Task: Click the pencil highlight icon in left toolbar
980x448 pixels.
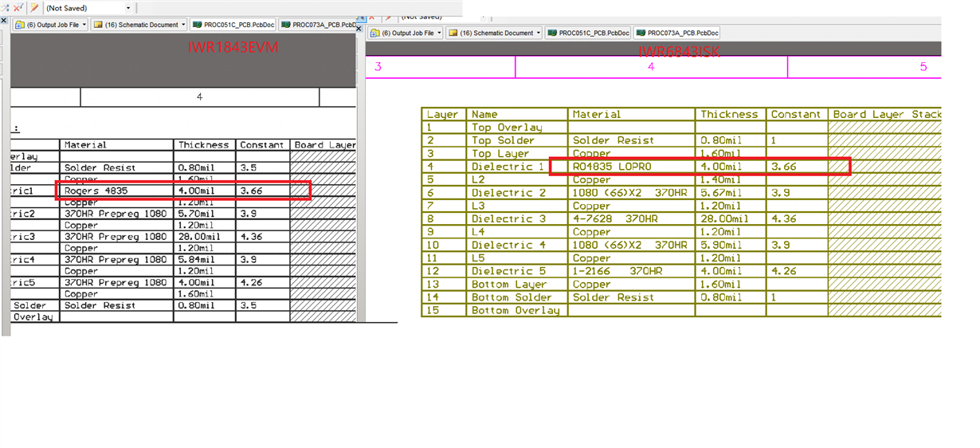Action: 34,7
